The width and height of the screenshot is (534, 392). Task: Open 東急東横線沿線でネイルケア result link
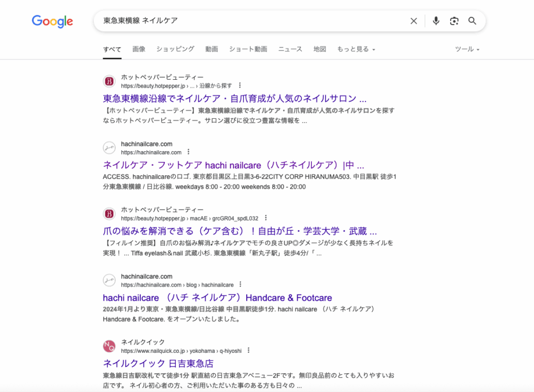(235, 99)
